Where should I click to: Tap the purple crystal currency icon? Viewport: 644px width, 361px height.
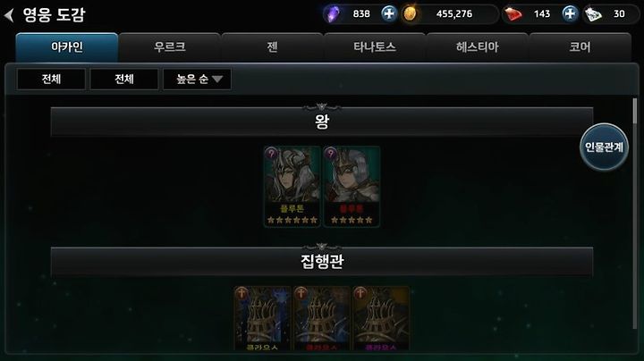[x=332, y=14]
